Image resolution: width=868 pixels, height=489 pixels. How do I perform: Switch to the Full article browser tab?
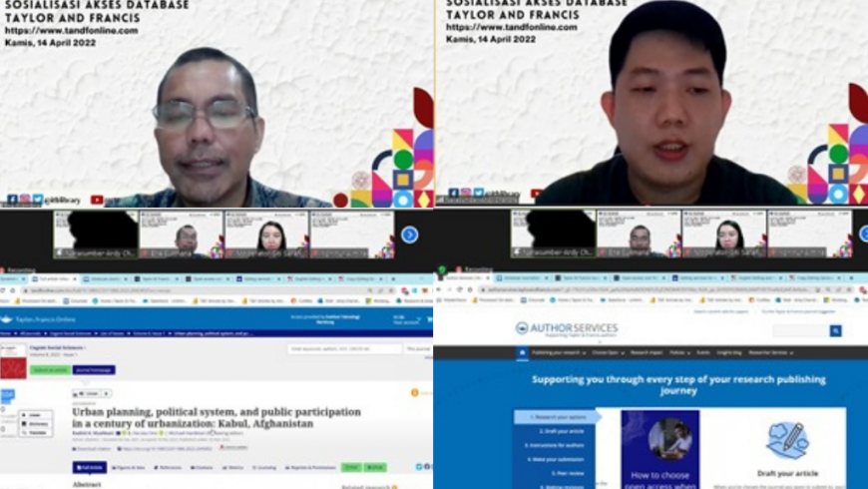pyautogui.click(x=54, y=278)
